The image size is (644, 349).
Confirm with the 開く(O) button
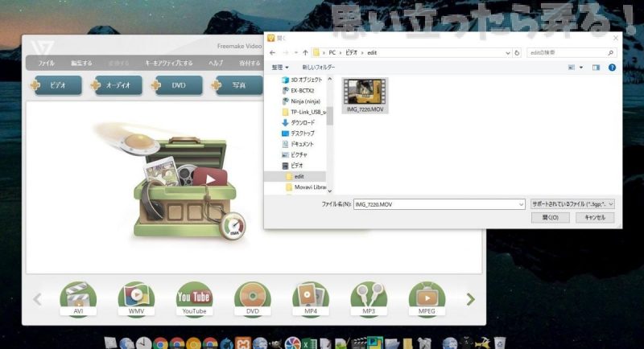click(x=551, y=217)
